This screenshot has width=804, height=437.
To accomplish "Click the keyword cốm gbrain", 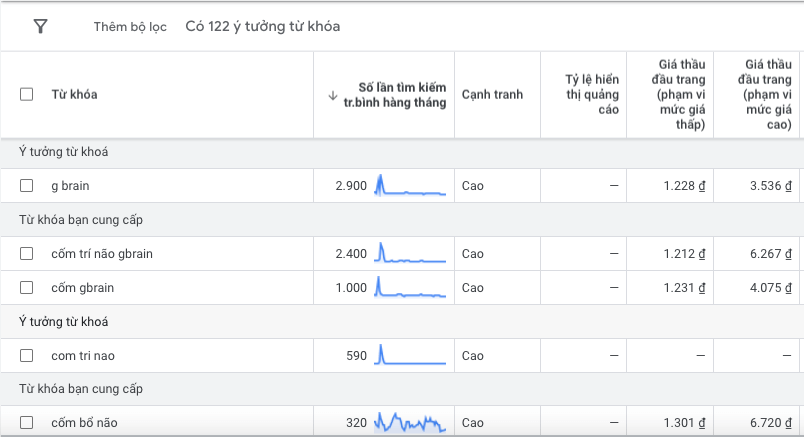I will (83, 288).
